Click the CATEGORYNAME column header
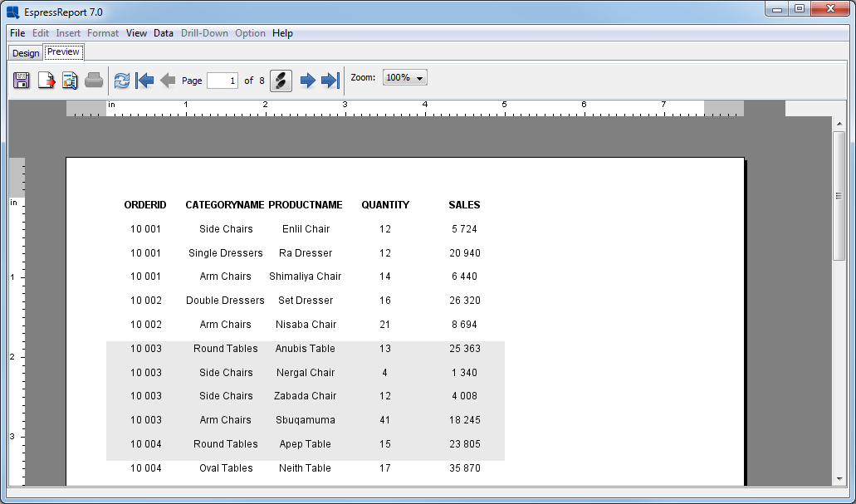This screenshot has width=856, height=504. [225, 205]
